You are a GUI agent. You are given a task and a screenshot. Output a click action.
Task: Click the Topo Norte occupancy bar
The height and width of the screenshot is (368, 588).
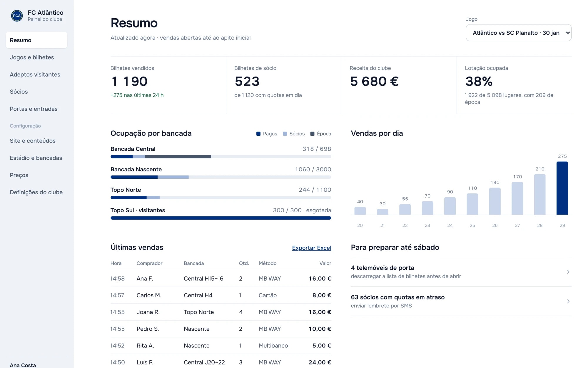[221, 198]
